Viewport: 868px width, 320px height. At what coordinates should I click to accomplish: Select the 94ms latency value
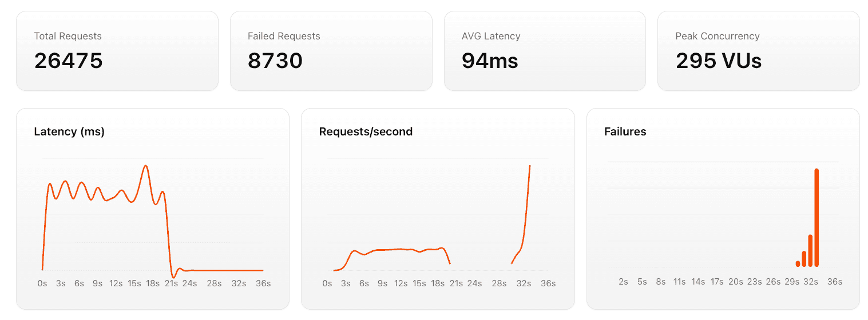pos(489,61)
